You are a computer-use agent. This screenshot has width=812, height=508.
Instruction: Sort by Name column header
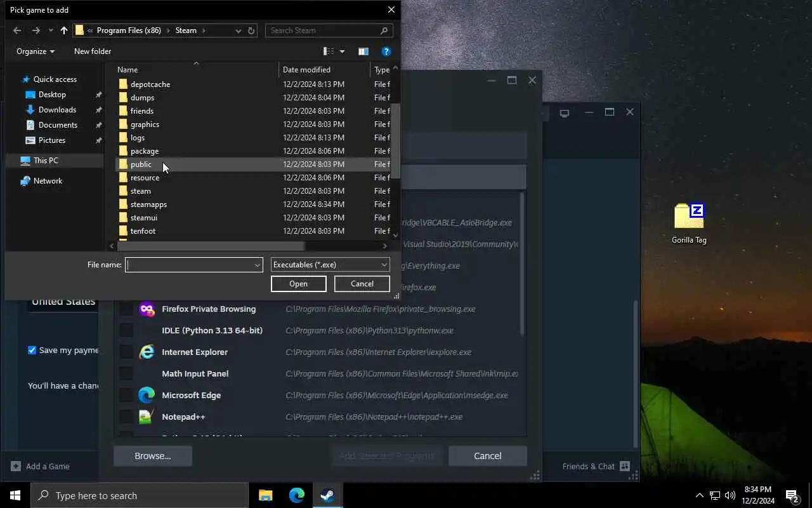point(196,70)
